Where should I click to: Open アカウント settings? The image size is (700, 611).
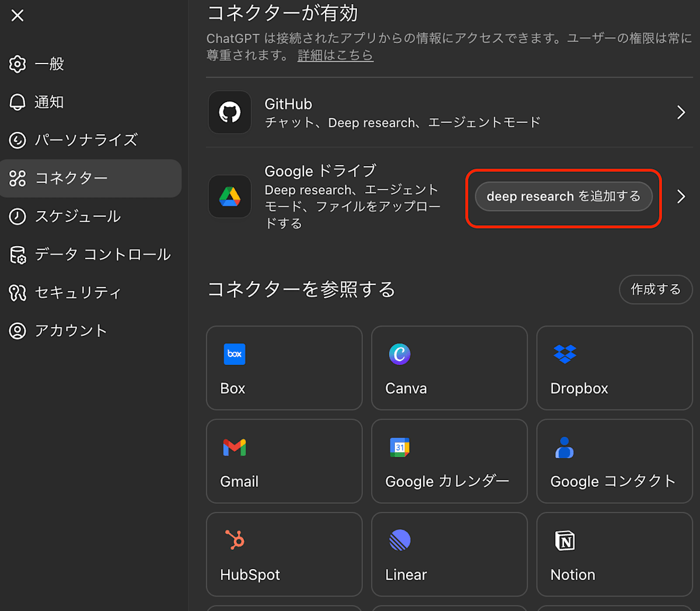tap(90, 331)
